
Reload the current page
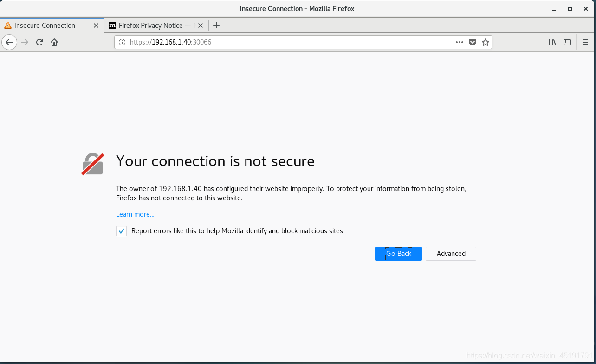coord(40,42)
